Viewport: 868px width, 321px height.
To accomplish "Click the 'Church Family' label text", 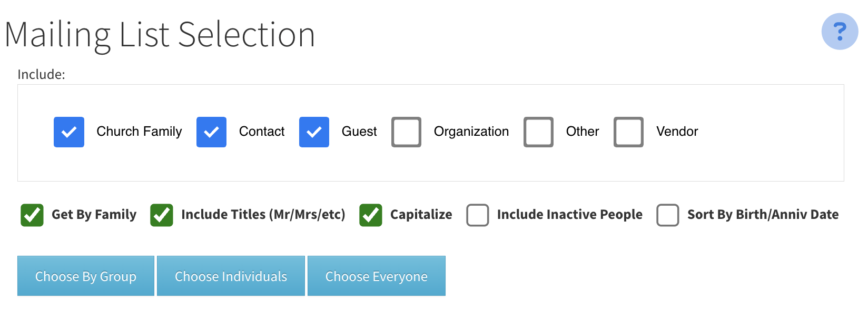I will click(139, 132).
